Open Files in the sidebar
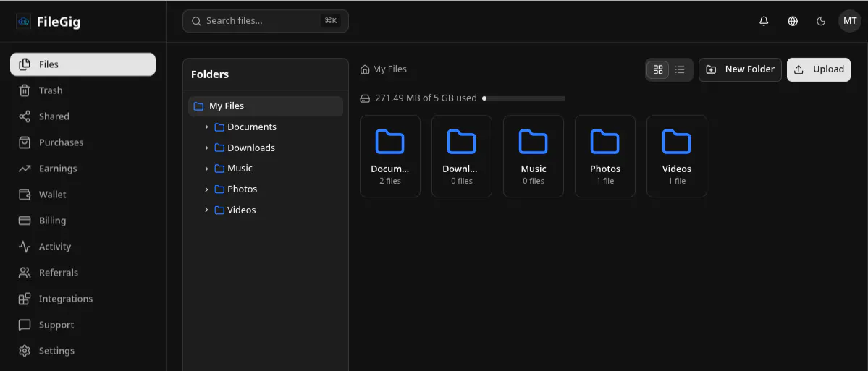 [83, 64]
